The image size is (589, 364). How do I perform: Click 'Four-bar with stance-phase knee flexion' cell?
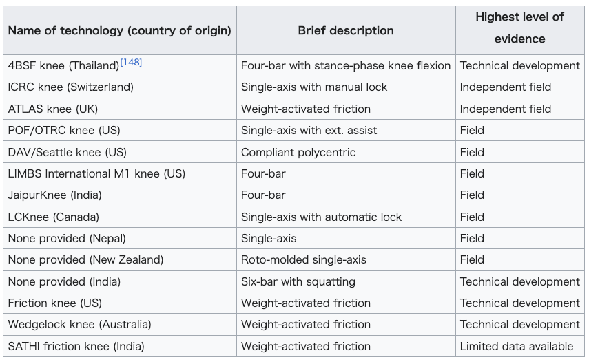tap(346, 65)
